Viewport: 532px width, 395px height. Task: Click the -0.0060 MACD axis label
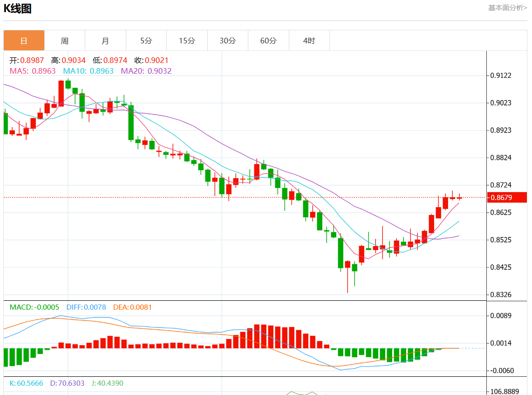point(502,371)
